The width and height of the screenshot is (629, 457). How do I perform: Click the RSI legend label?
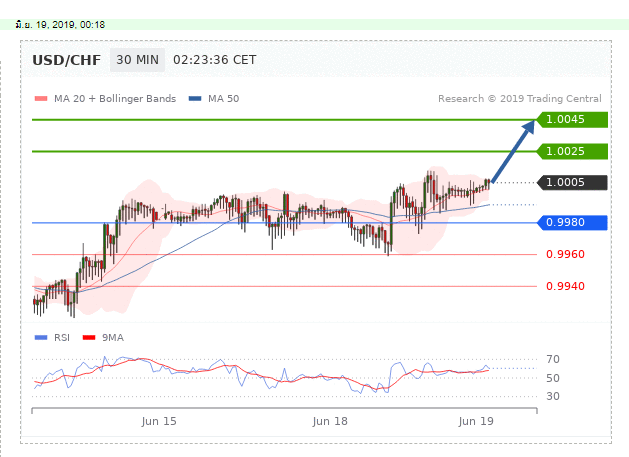pos(62,338)
